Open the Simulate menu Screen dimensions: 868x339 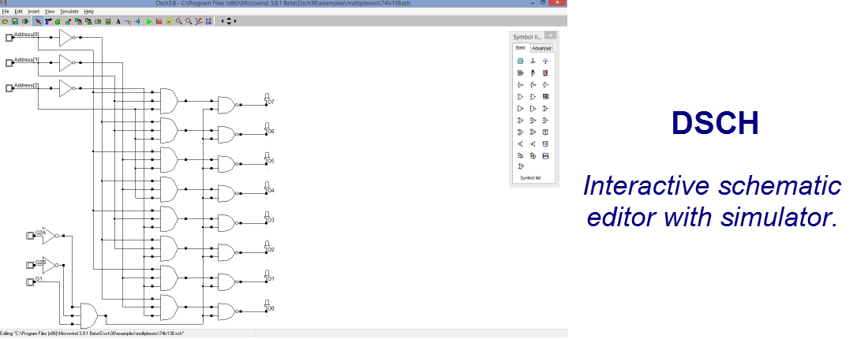[x=69, y=11]
